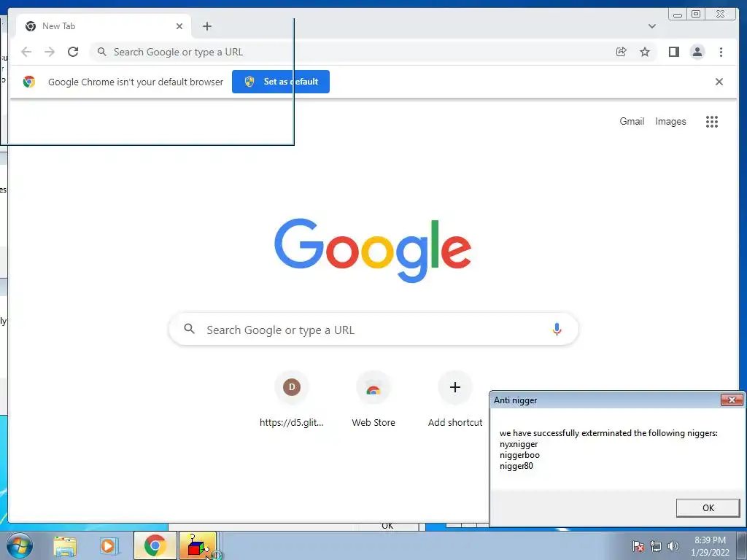Expand the tab search chevron
The width and height of the screenshot is (747, 560).
[652, 26]
